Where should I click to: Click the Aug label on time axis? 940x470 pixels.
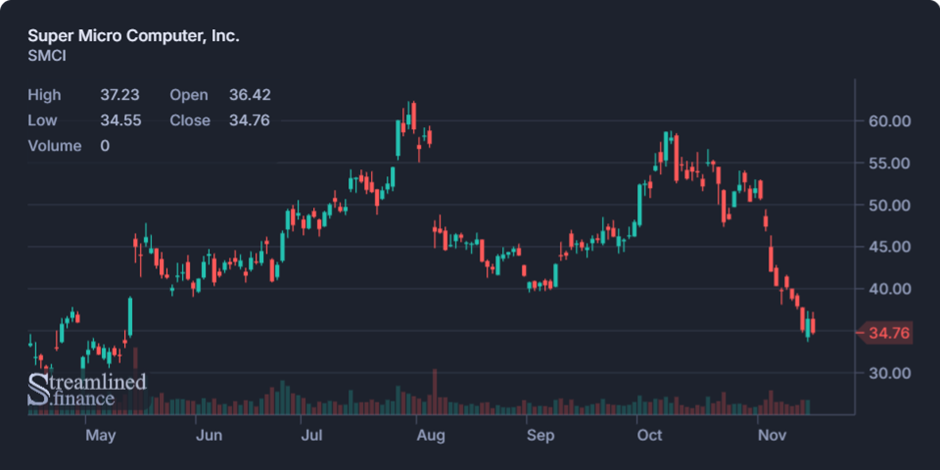[x=431, y=435]
